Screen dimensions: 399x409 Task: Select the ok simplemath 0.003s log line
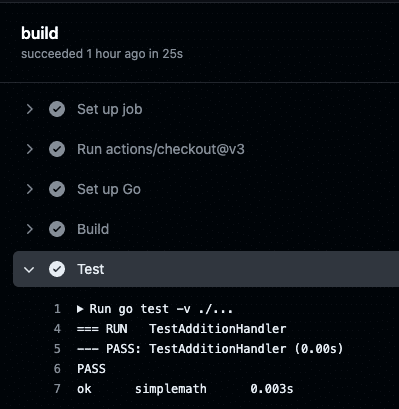tap(185, 389)
